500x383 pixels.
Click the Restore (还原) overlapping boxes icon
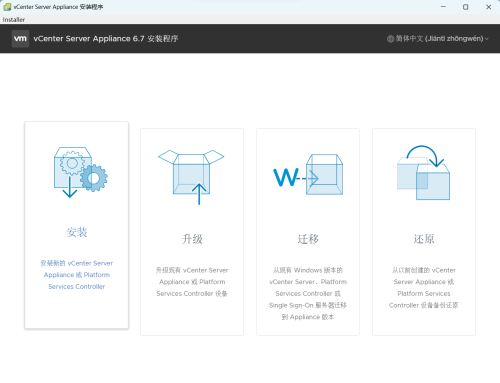tap(423, 172)
